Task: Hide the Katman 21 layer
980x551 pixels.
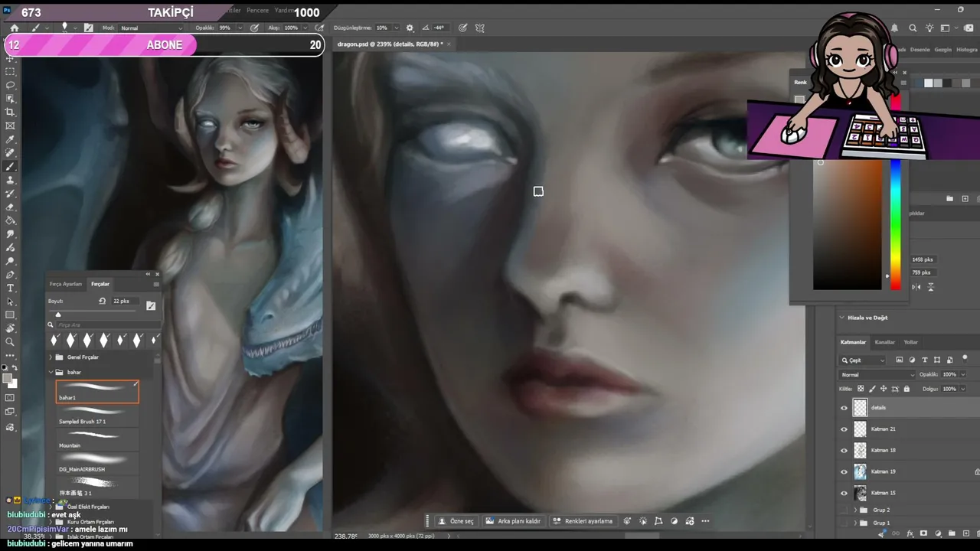Action: pyautogui.click(x=844, y=429)
